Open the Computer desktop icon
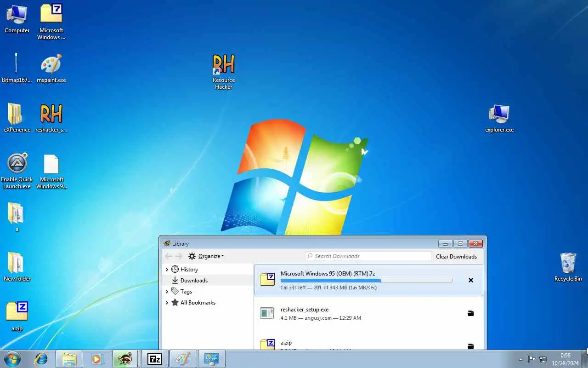588x368 pixels. [17, 19]
